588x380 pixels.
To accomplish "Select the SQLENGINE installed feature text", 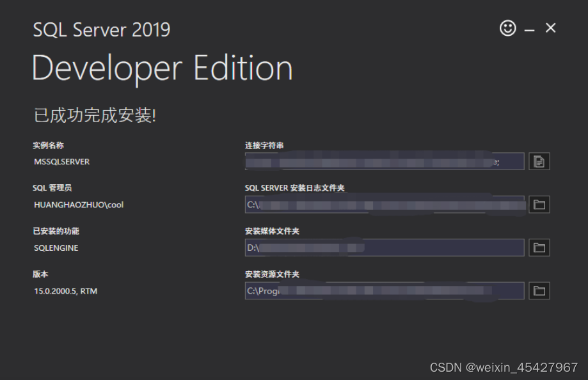I will (56, 248).
